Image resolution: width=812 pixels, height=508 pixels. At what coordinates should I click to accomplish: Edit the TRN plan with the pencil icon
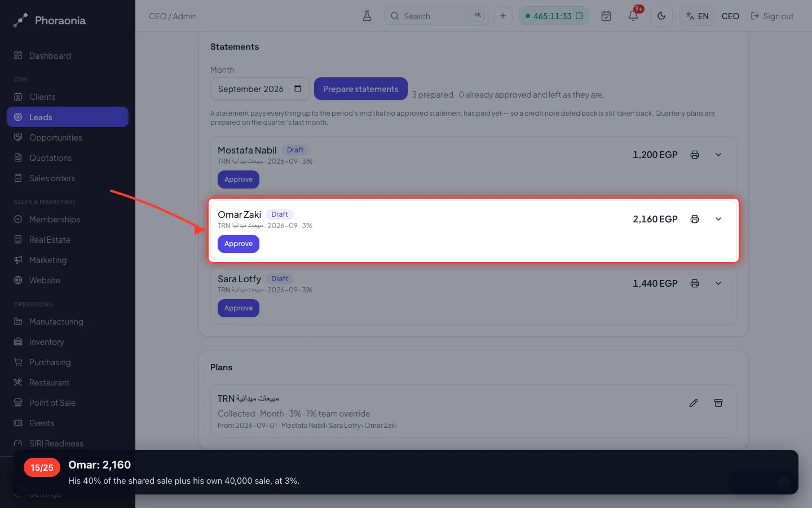tap(694, 403)
